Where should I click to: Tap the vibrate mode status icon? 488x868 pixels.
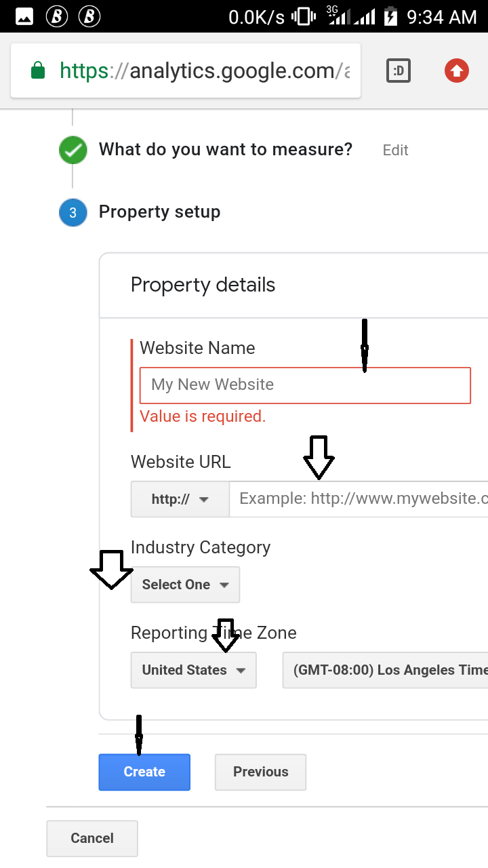[304, 17]
